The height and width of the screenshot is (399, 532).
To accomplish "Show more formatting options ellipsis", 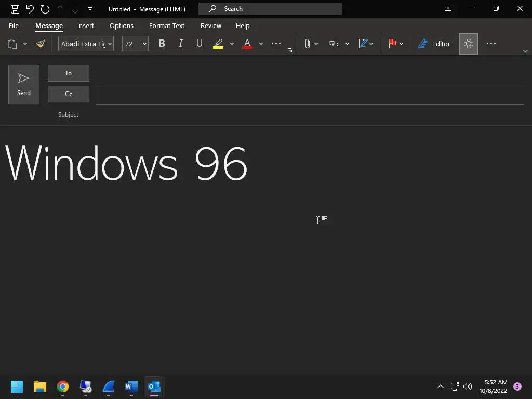I will (x=276, y=44).
